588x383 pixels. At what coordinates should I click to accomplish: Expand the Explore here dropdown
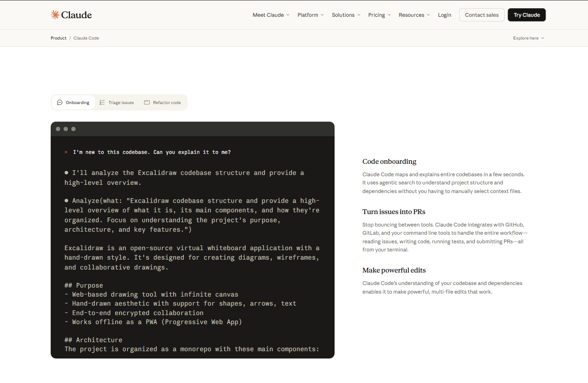(x=528, y=38)
